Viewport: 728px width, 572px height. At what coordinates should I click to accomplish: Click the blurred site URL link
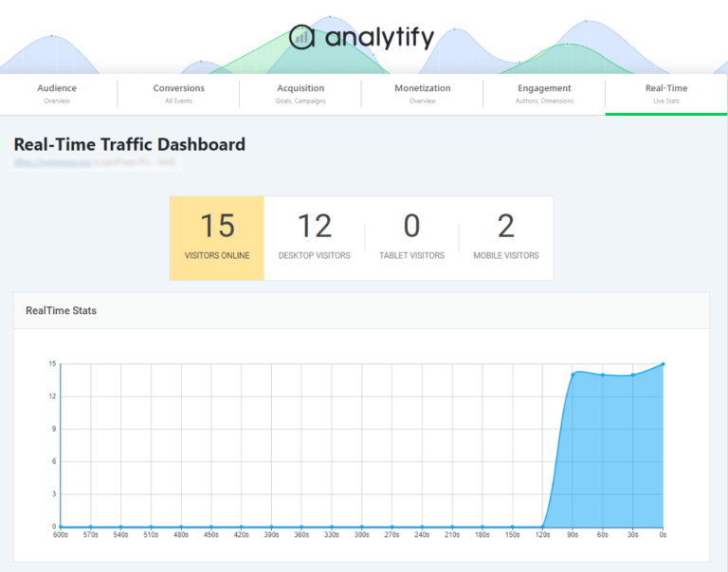pyautogui.click(x=52, y=163)
